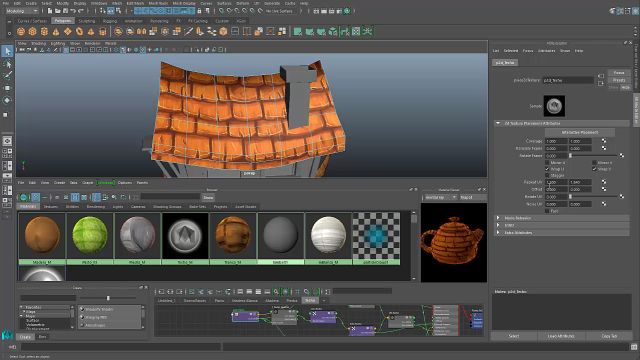The height and width of the screenshot is (360, 640).
Task: Activate the Rotate tool in toolbox
Action: [x=7, y=100]
